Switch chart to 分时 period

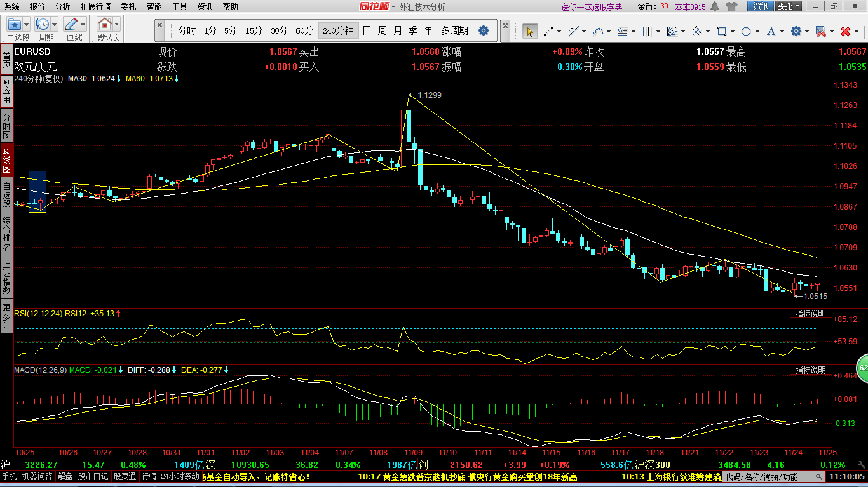point(187,30)
